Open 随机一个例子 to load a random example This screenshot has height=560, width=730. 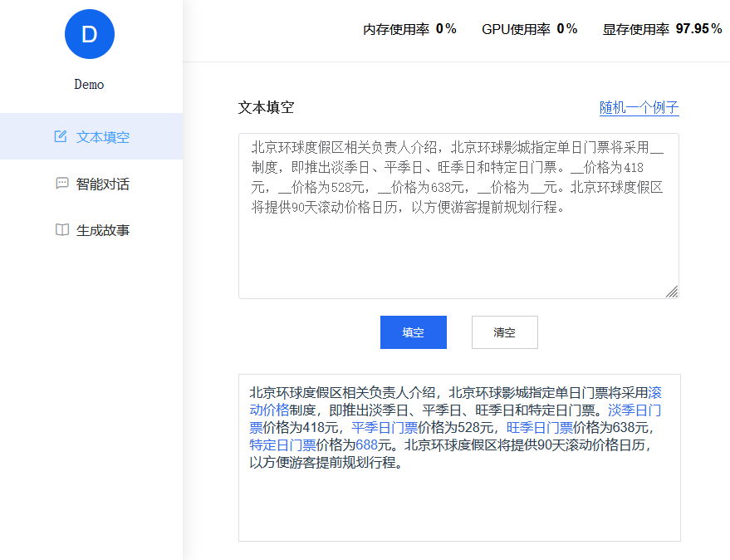639,108
